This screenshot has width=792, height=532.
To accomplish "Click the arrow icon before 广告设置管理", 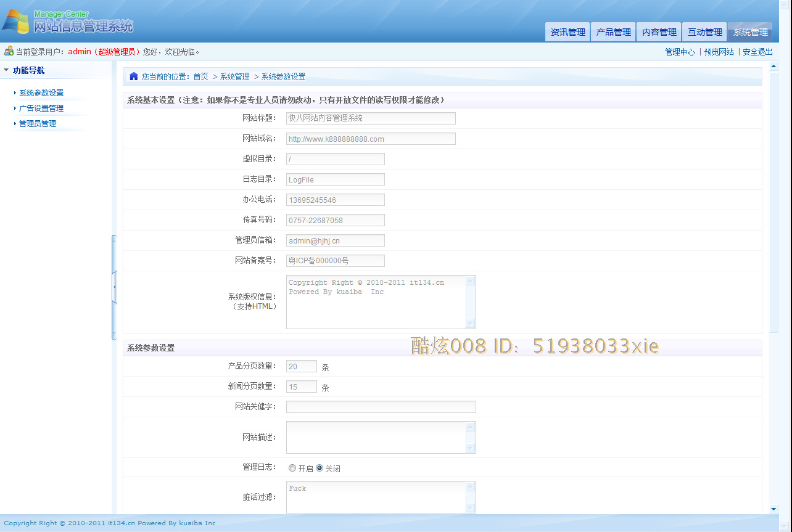I will [x=16, y=107].
